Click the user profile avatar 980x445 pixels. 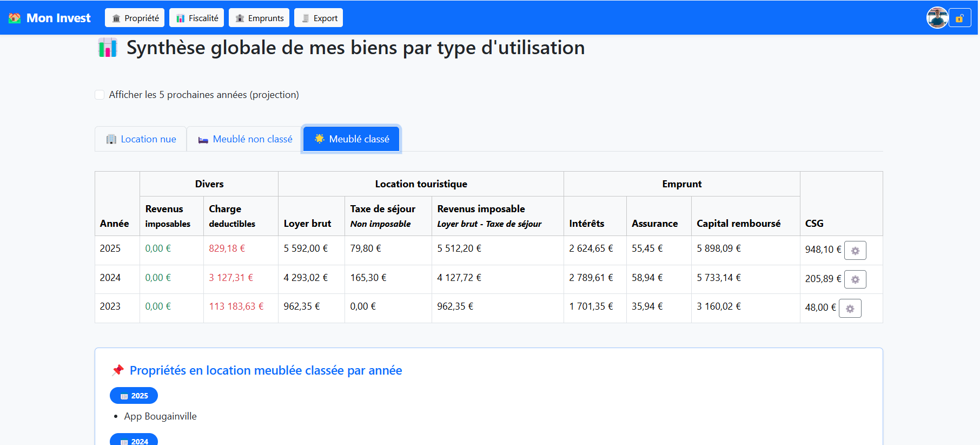tap(937, 18)
